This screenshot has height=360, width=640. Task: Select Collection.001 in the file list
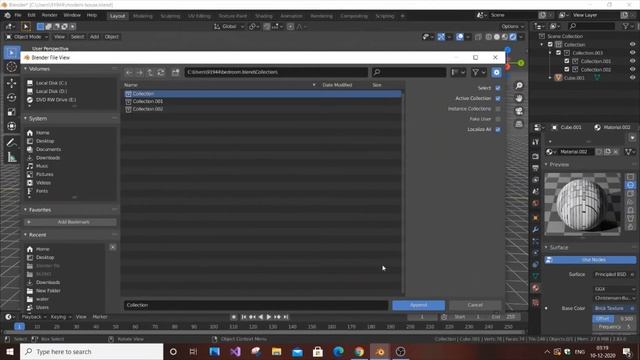[262, 101]
